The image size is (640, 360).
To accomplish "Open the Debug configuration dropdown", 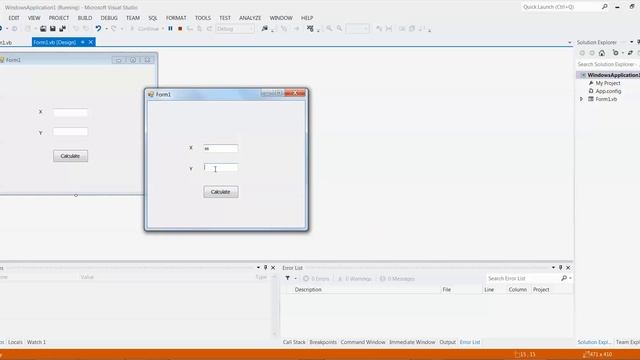I will 235,29.
